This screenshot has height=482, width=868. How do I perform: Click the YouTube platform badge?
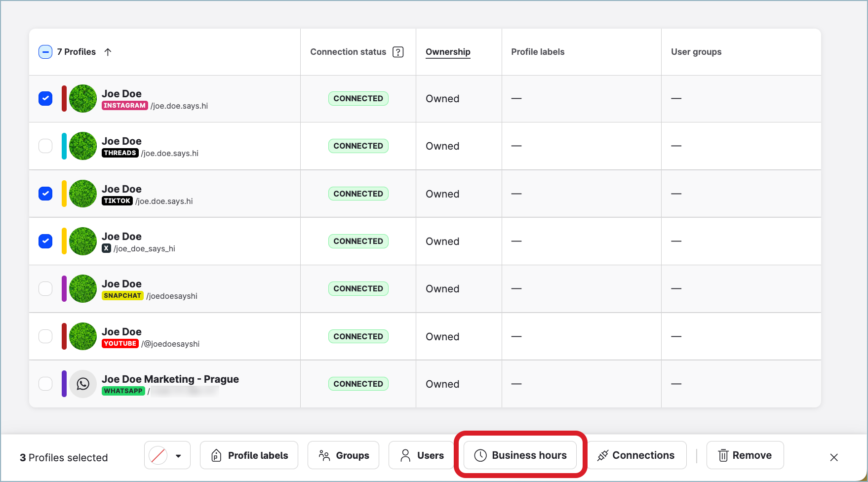pos(120,344)
